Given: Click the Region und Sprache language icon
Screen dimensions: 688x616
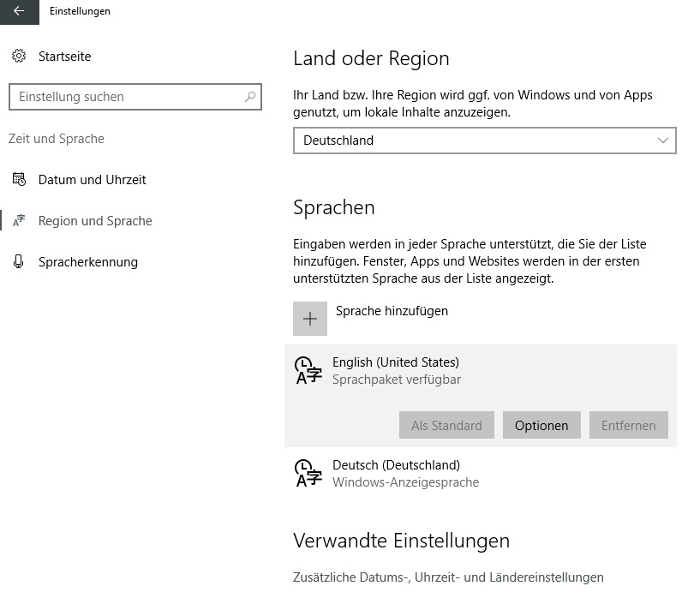Looking at the screenshot, I should (19, 220).
